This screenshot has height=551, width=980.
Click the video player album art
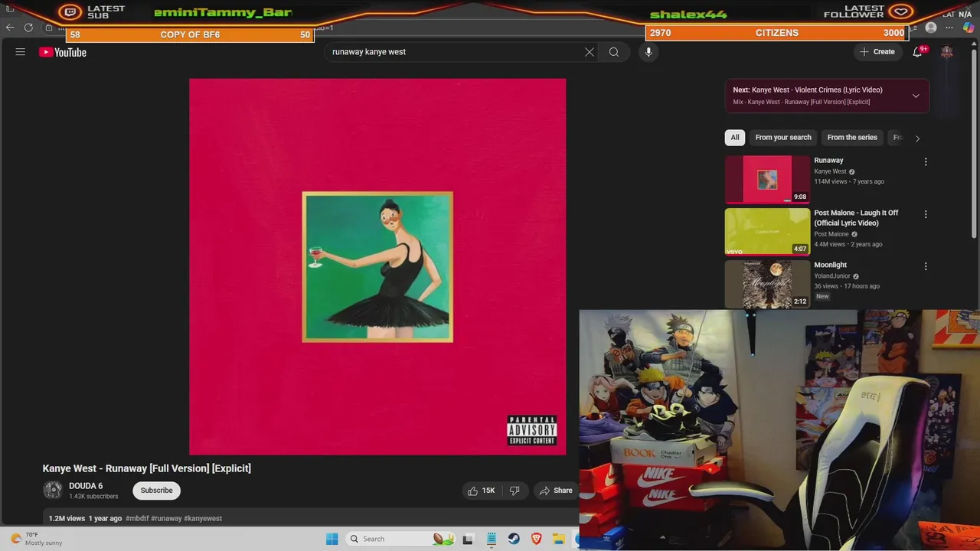point(377,266)
